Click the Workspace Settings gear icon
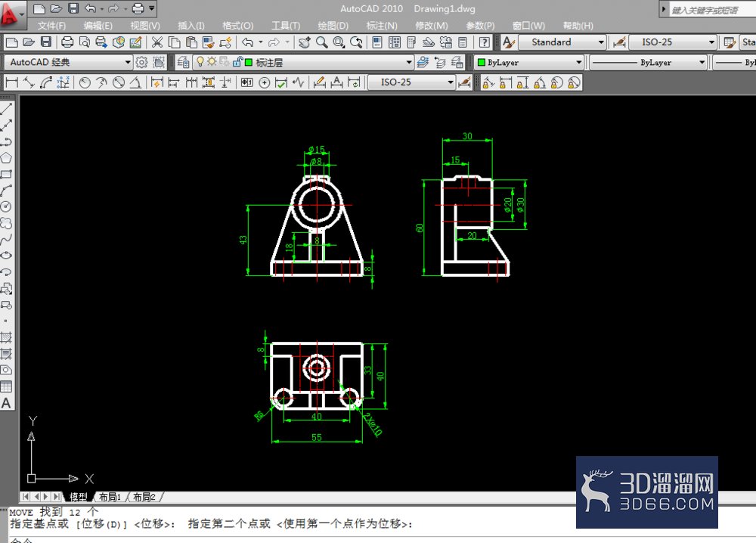This screenshot has height=543, width=756. [x=141, y=62]
